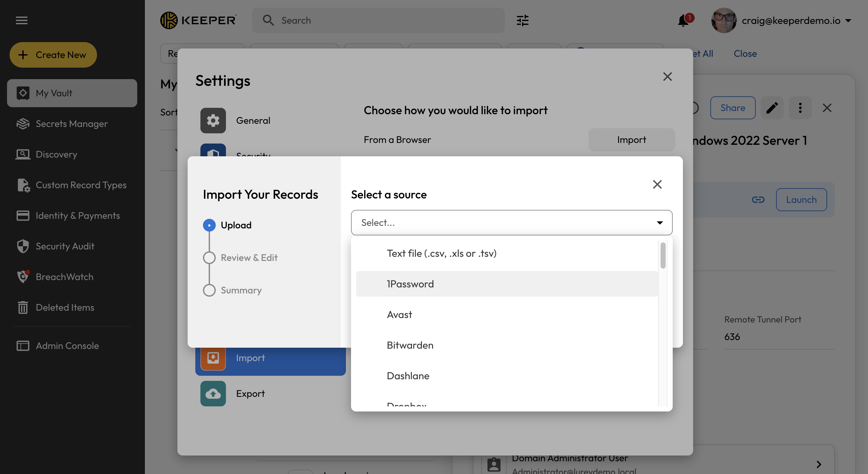Open the three-dot record options menu
868x474 pixels.
800,108
